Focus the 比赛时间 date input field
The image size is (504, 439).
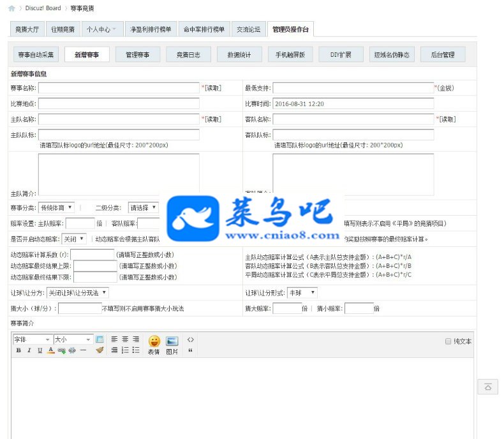point(353,104)
